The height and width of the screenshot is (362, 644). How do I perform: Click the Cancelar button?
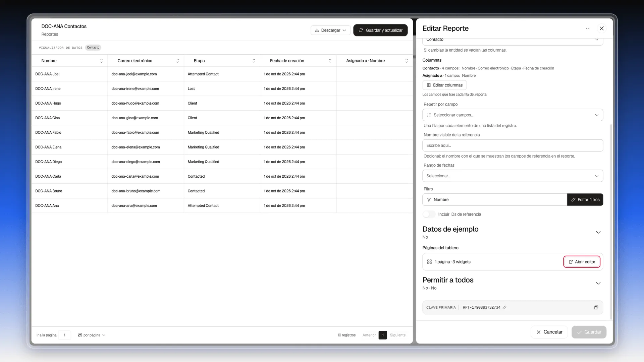549,332
